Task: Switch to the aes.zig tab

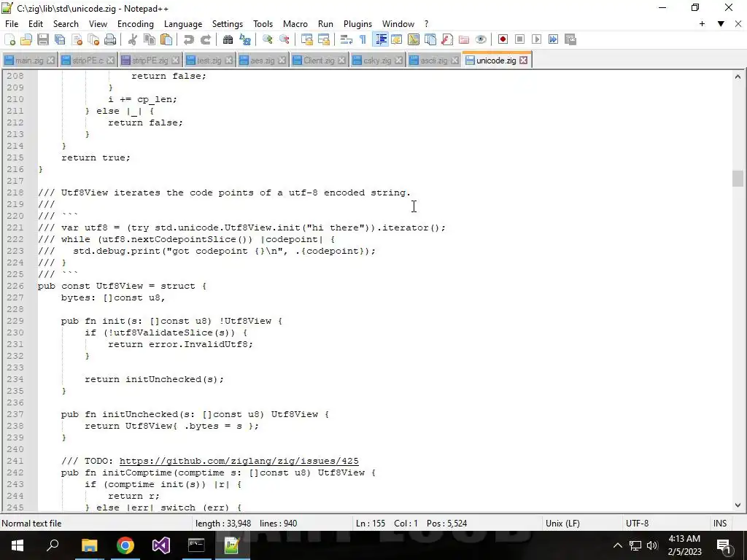Action: click(263, 61)
